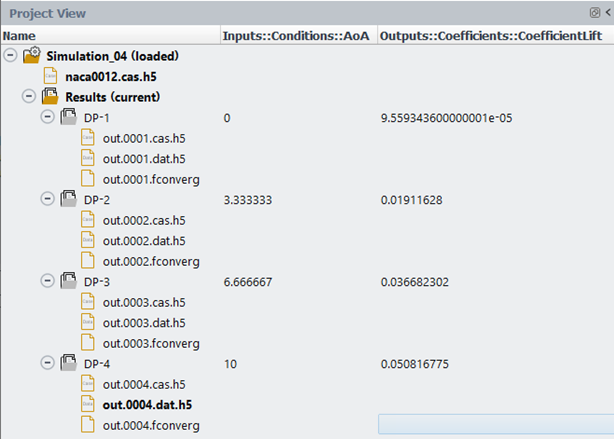The image size is (614, 439).
Task: Select the DP-3 row label
Action: pyautogui.click(x=96, y=282)
